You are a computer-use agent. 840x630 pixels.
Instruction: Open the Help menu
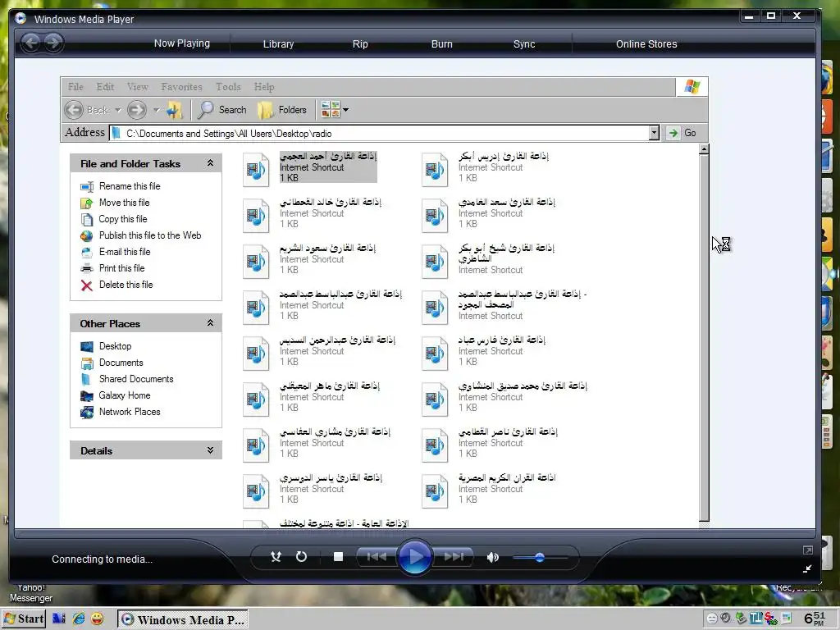tap(264, 87)
